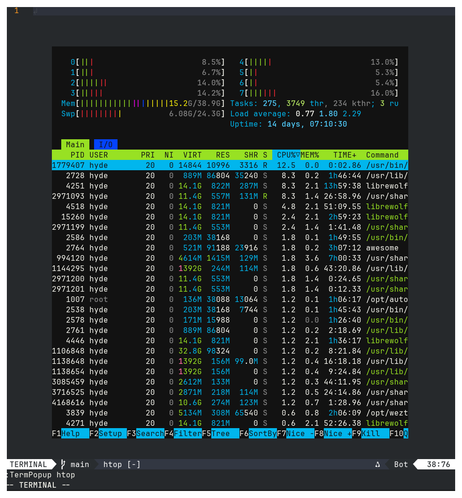Activate F3 Search
This screenshot has height=498, width=462.
point(145,433)
